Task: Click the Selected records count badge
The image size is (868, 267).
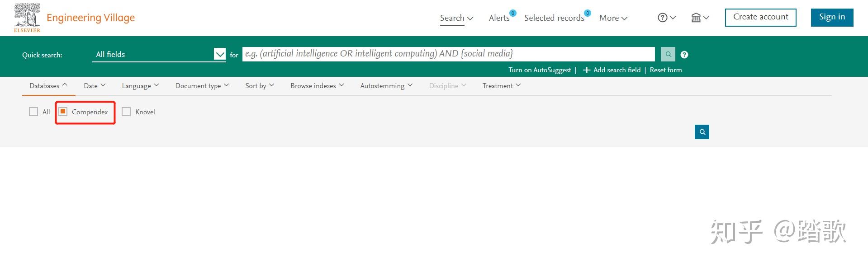Action: [x=588, y=13]
